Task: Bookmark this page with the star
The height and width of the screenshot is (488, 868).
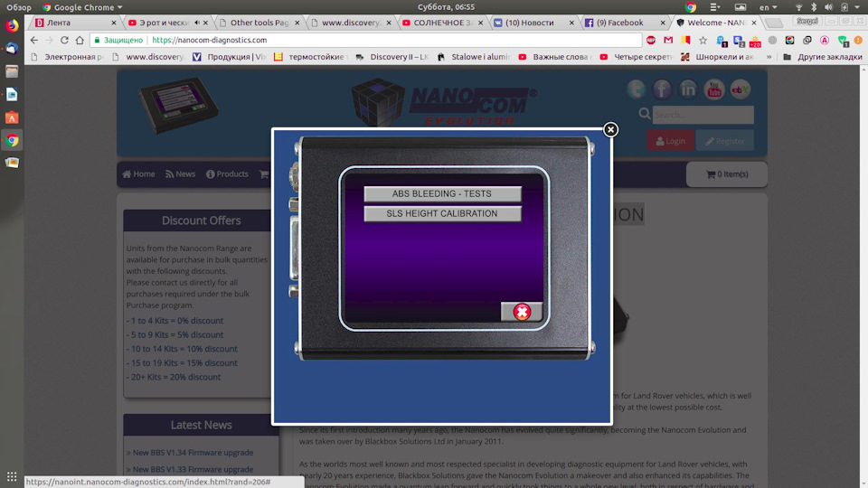Action: tap(703, 40)
